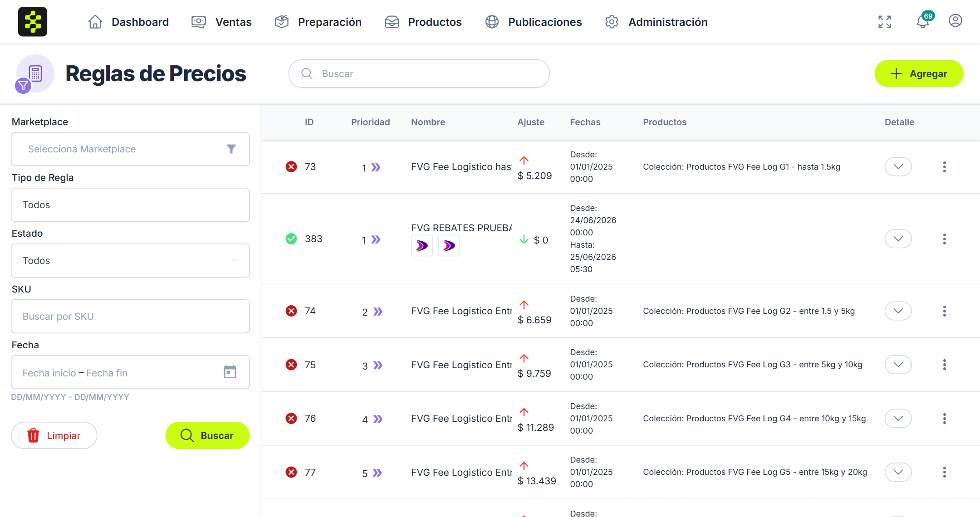Click the Limpiar button

(54, 435)
